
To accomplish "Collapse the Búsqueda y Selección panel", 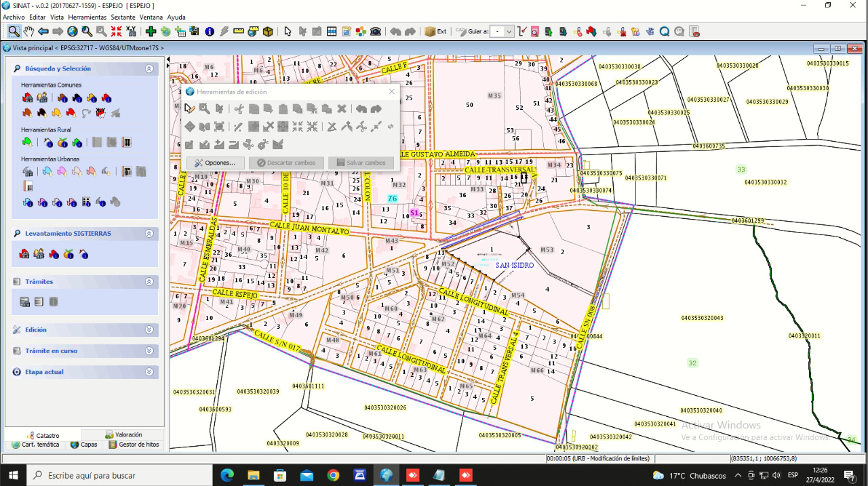I will coord(149,68).
